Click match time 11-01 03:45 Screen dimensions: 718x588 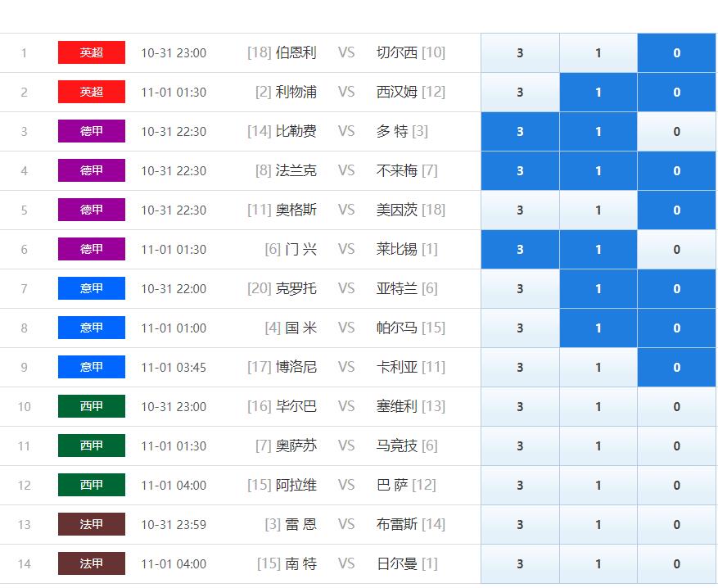174,368
